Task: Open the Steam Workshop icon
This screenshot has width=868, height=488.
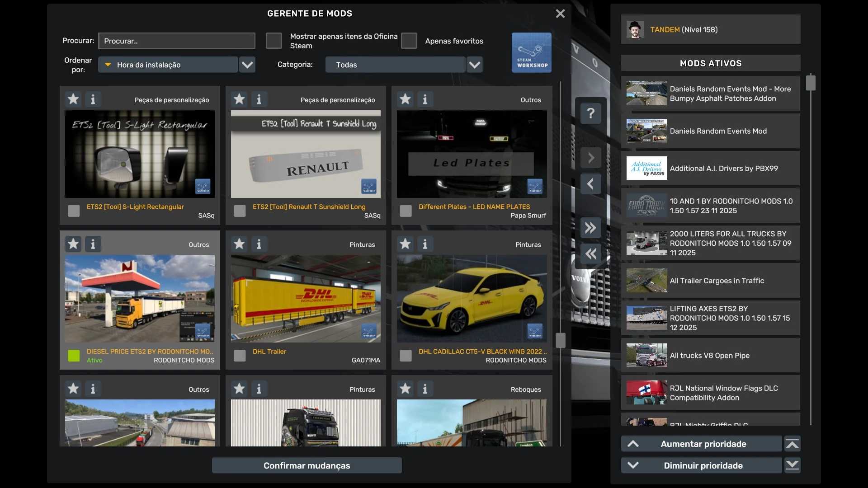Action: (x=531, y=52)
